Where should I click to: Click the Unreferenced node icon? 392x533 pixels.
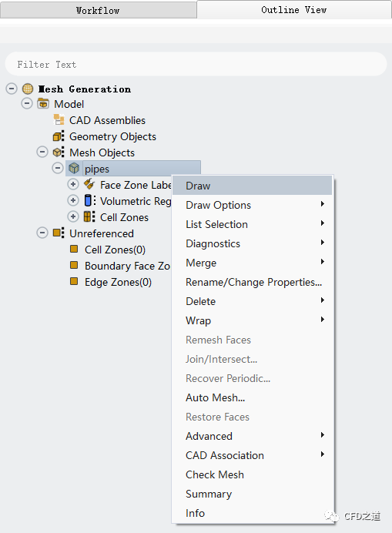[x=59, y=233]
